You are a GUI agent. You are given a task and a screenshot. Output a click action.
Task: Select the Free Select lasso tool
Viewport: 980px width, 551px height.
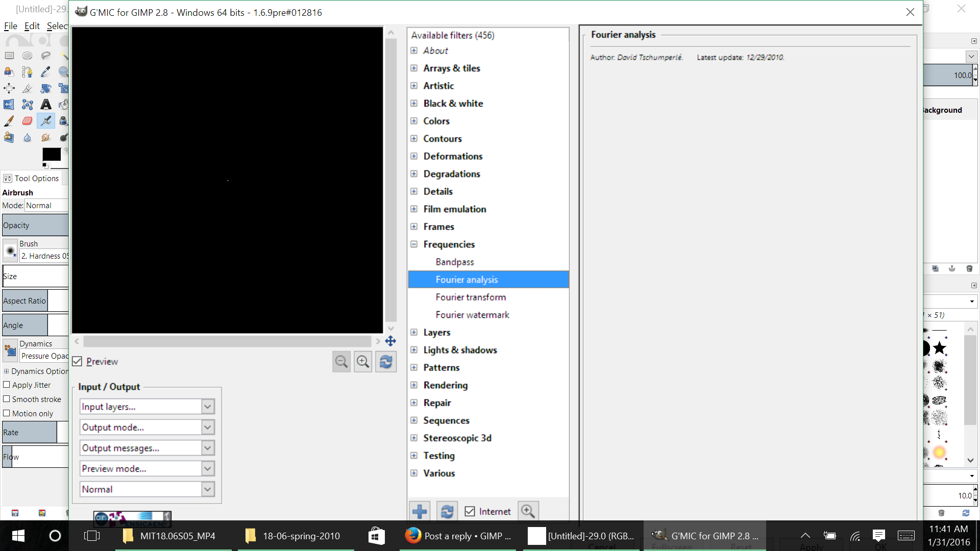[46, 56]
